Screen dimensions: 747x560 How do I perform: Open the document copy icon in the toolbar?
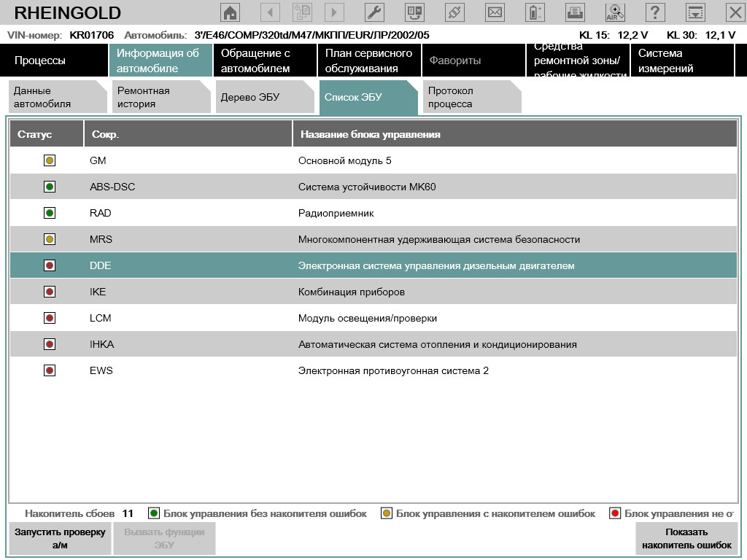(302, 12)
